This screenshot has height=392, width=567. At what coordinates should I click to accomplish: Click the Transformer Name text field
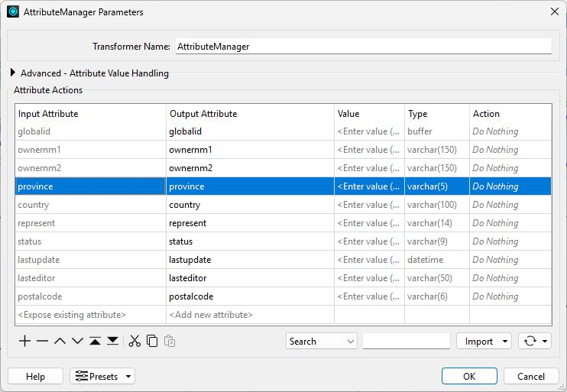pos(363,46)
